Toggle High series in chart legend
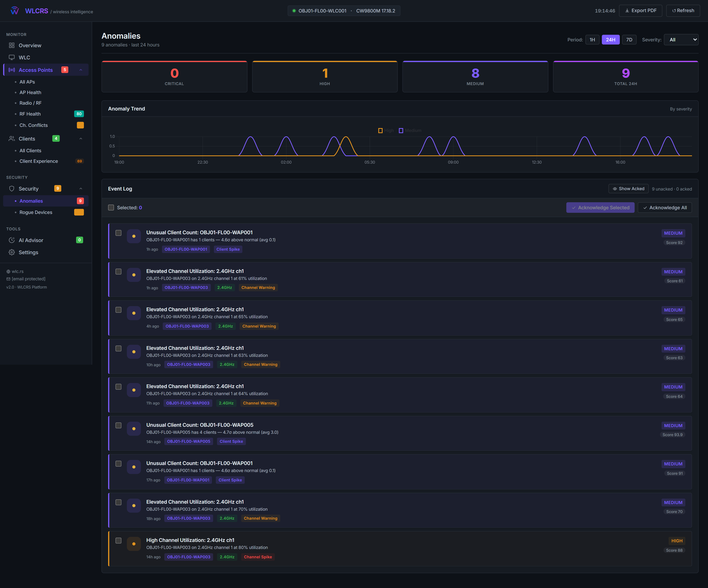Viewport: 708px width, 588px height. pos(386,131)
